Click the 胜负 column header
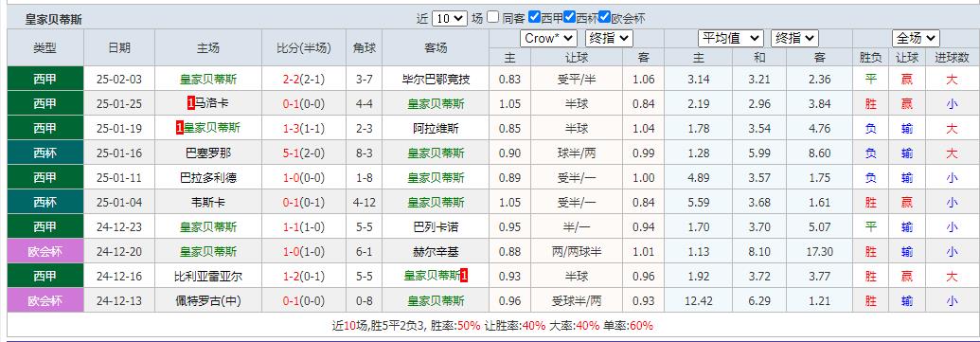The image size is (980, 342). pos(870,58)
